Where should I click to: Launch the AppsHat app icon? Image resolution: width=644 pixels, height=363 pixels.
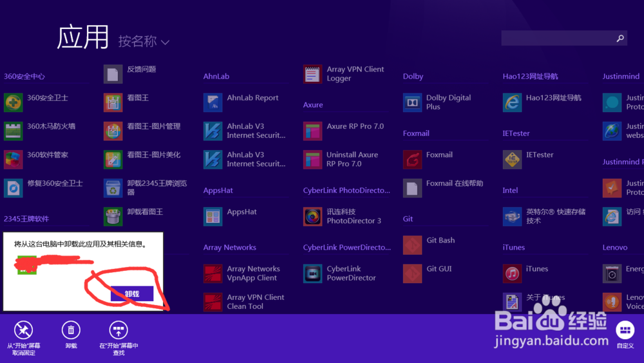[213, 216]
